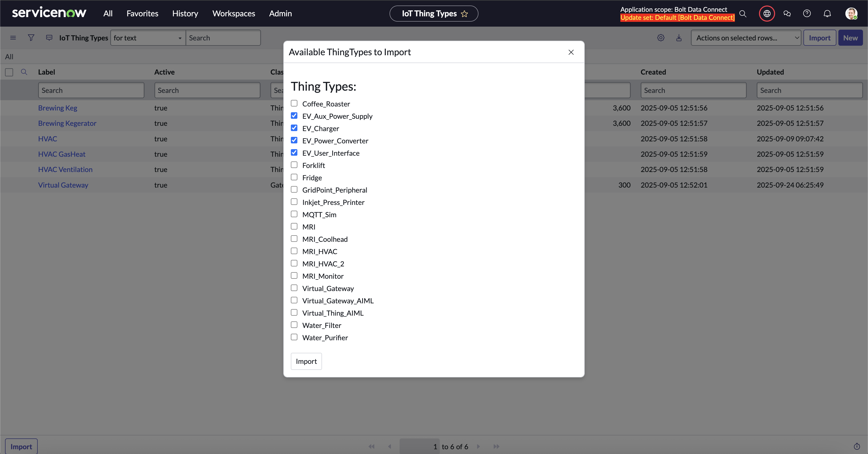868x454 pixels.
Task: Go to previous page arrow
Action: [390, 446]
